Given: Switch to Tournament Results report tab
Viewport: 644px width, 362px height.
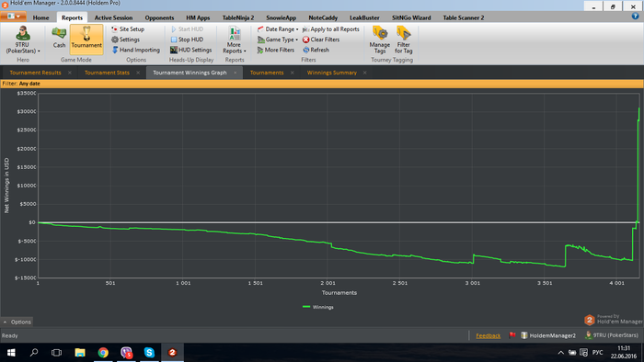Looking at the screenshot, I should pyautogui.click(x=35, y=73).
